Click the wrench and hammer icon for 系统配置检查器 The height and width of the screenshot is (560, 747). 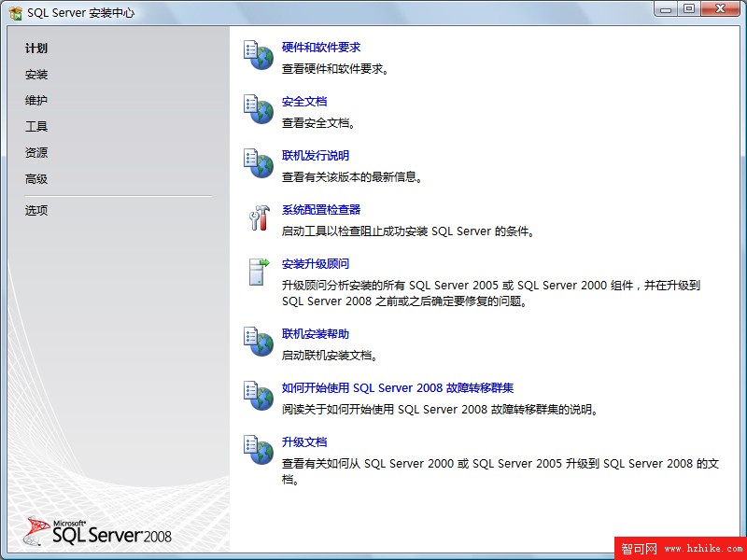point(260,218)
